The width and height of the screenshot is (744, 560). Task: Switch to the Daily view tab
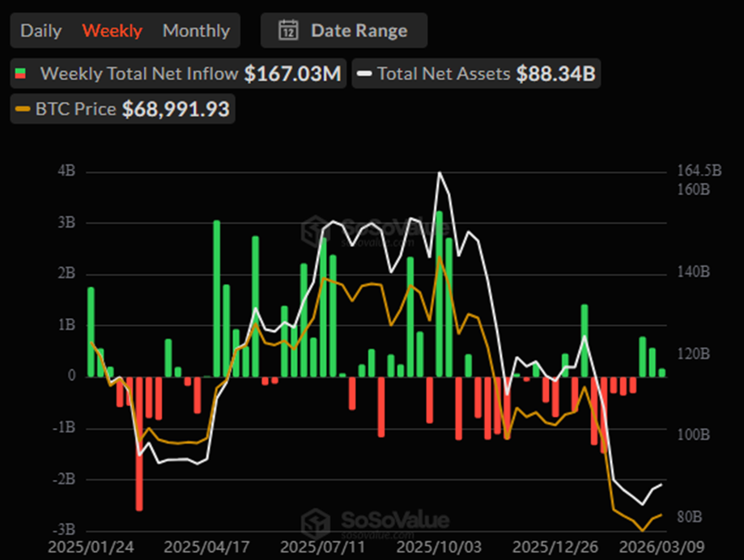coord(40,31)
